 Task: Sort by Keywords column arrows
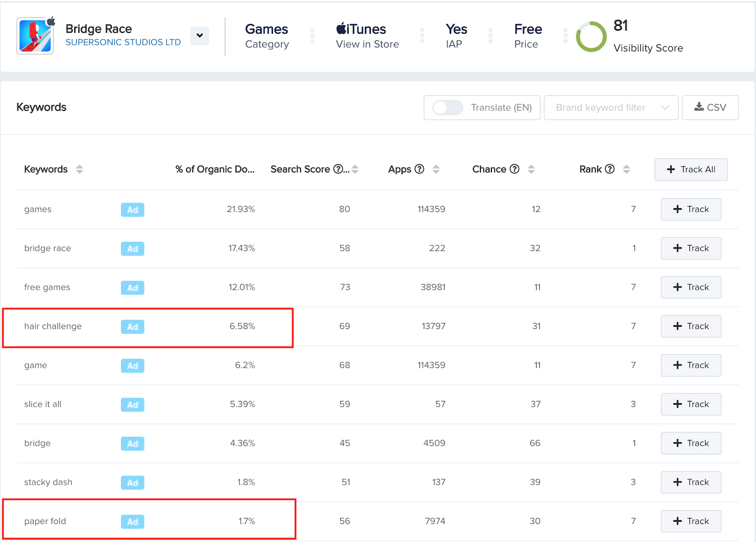pos(79,169)
